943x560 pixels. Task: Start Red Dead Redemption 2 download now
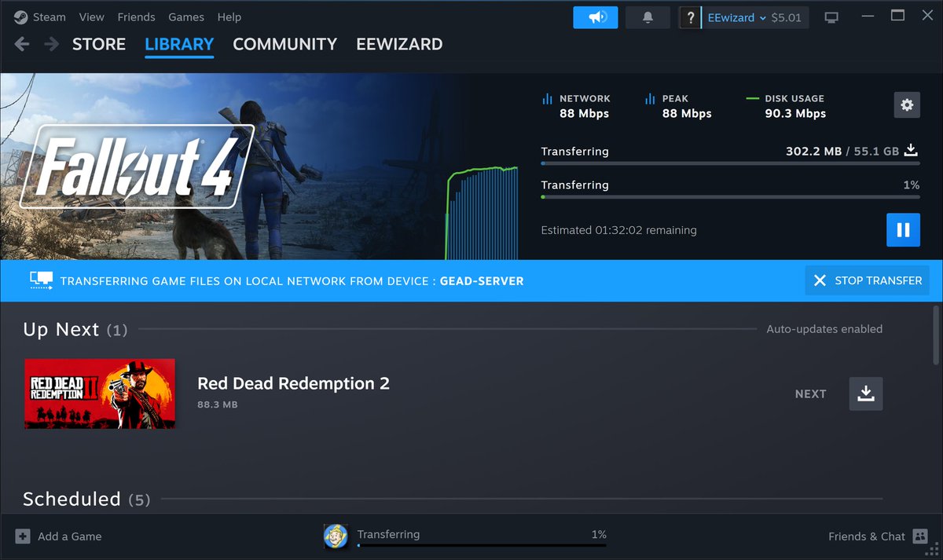pyautogui.click(x=866, y=393)
